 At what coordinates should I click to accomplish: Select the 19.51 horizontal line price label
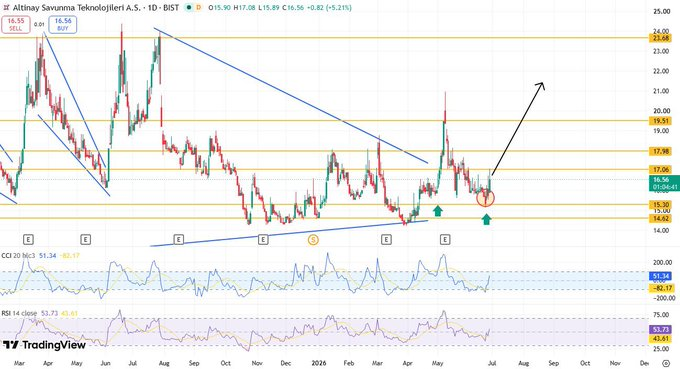[661, 121]
